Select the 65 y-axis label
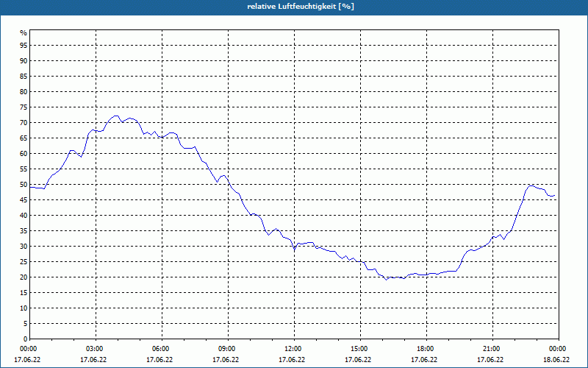The width and height of the screenshot is (588, 368). click(24, 138)
